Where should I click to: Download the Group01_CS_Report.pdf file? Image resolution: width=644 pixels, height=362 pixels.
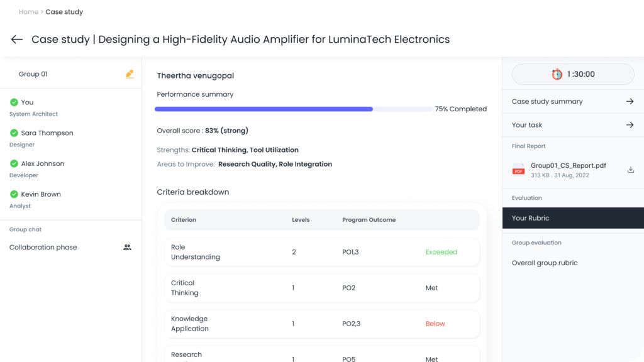(x=631, y=170)
